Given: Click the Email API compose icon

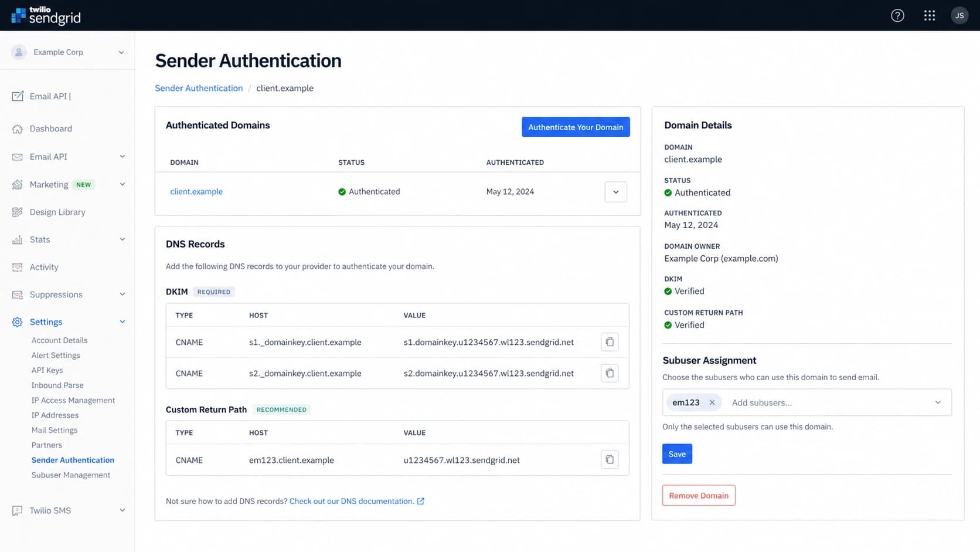Looking at the screenshot, I should [18, 96].
